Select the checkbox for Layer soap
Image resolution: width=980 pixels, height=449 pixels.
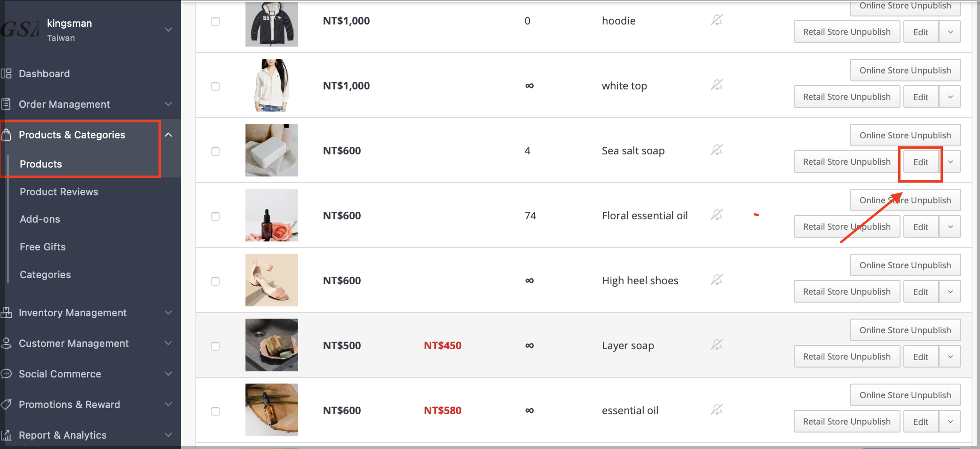[x=215, y=346]
